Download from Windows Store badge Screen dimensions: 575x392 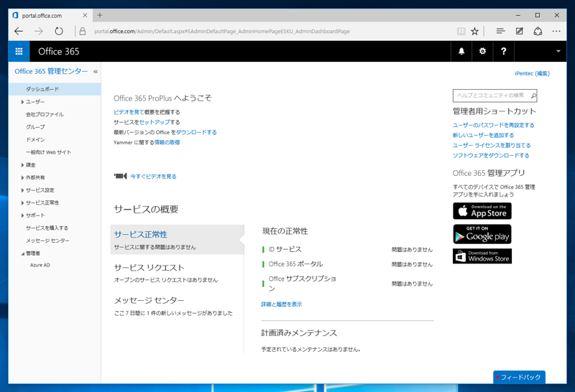pos(482,256)
